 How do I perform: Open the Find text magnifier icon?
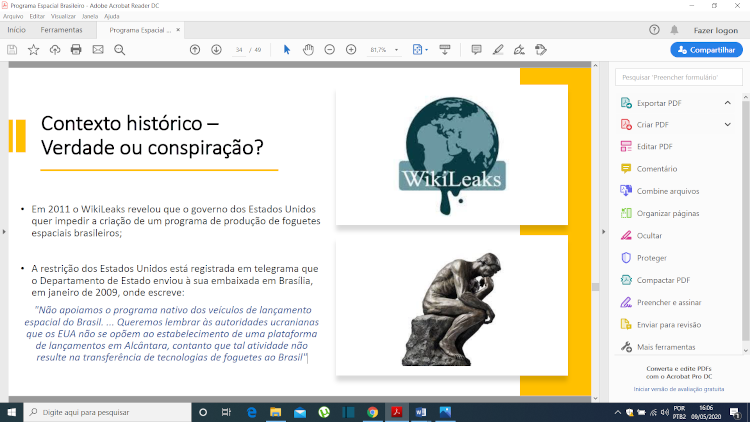pyautogui.click(x=120, y=50)
